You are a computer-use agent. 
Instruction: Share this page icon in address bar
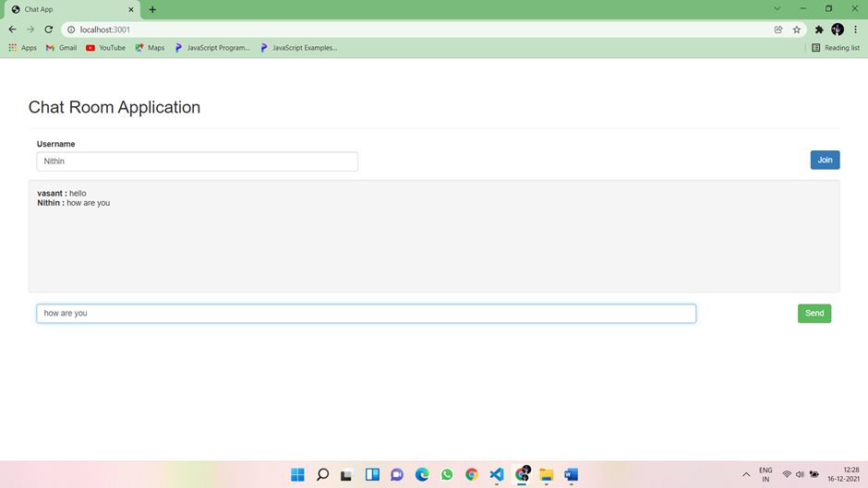[x=778, y=30]
